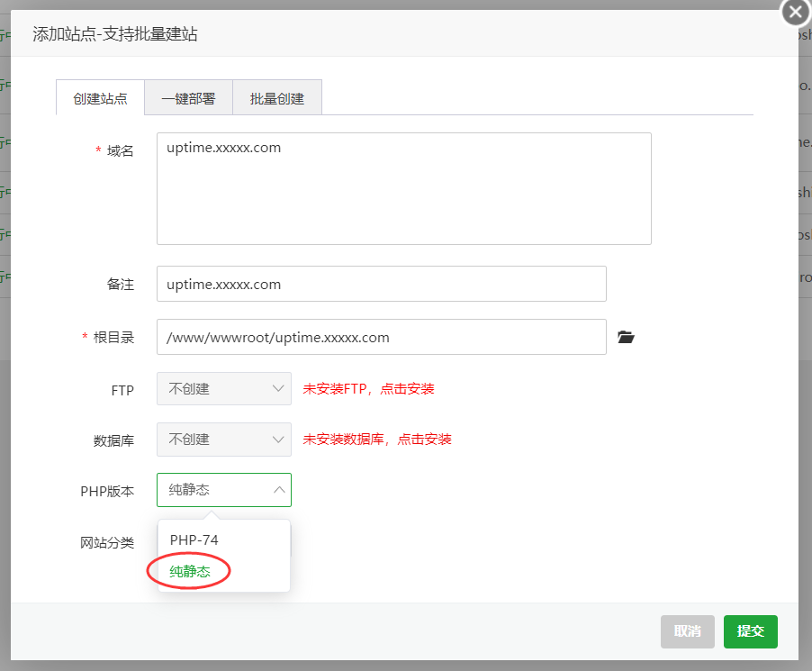
Task: Click the 未安装FTP，点击安装 link
Action: tap(368, 389)
